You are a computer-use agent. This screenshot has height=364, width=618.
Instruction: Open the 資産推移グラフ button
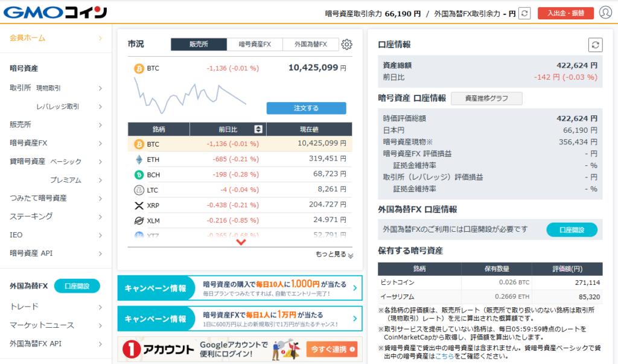point(486,98)
